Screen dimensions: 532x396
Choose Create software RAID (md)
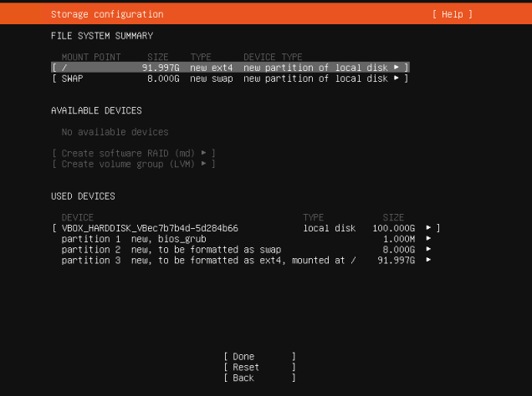tap(134, 153)
